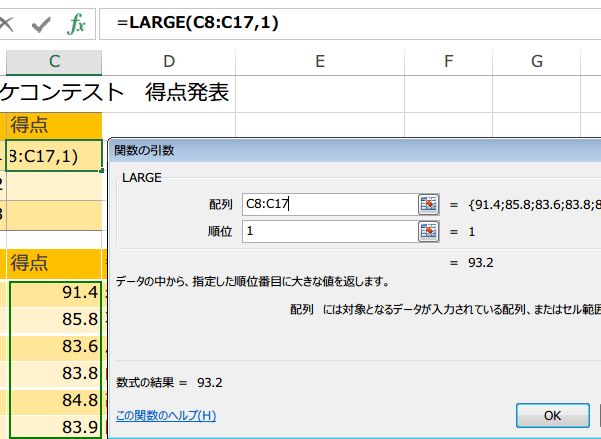Click the 数式の結果 = 93.2 text
Screen dimensions: 601x439
[169, 383]
